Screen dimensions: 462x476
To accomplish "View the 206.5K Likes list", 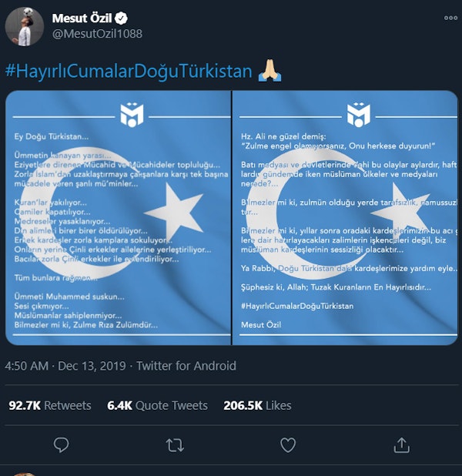I will (x=257, y=406).
